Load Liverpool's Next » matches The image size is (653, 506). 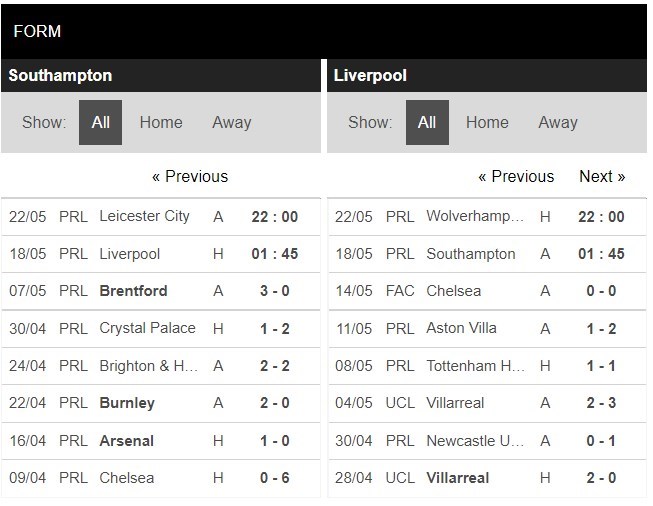tap(602, 176)
